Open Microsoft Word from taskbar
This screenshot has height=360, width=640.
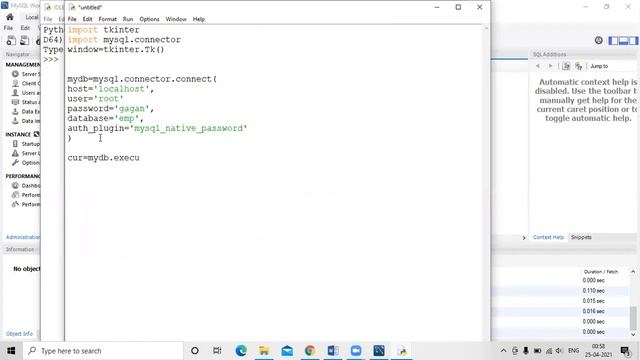(333, 351)
